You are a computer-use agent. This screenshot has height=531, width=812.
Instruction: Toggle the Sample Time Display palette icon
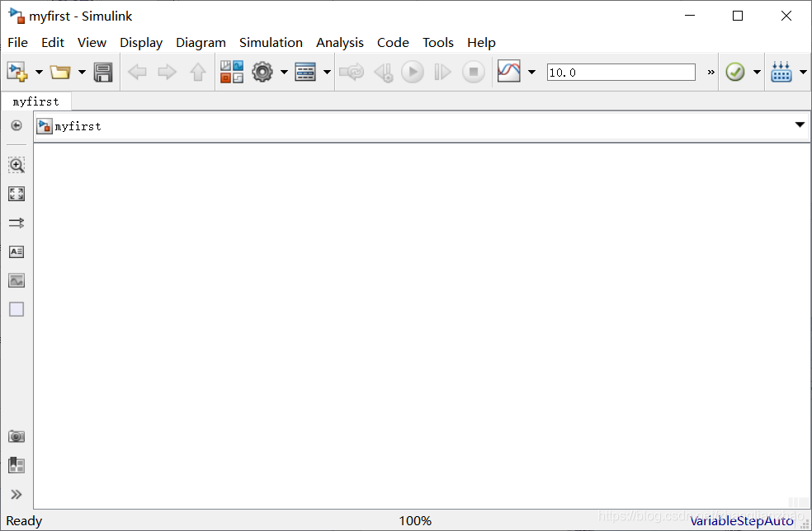17,223
